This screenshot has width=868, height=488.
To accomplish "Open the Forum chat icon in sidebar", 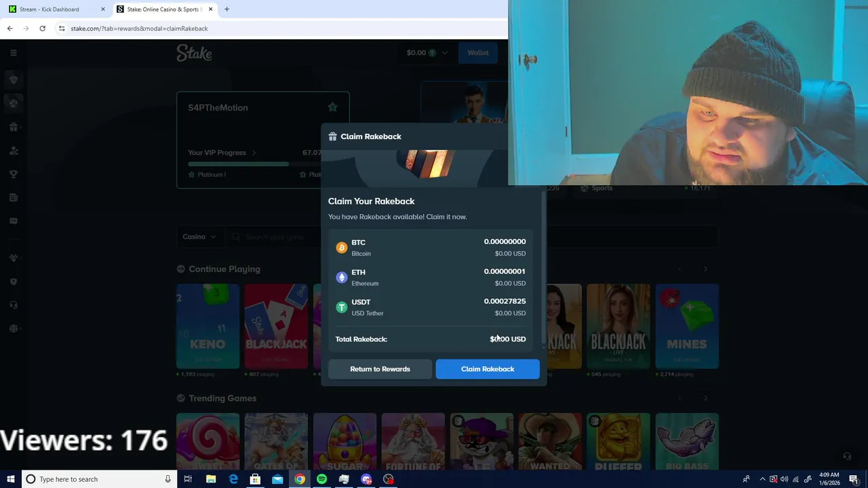I will click(13, 221).
